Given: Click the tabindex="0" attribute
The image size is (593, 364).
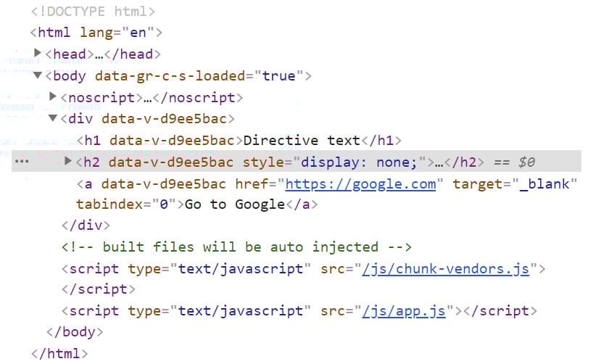Looking at the screenshot, I should pyautogui.click(x=126, y=204).
